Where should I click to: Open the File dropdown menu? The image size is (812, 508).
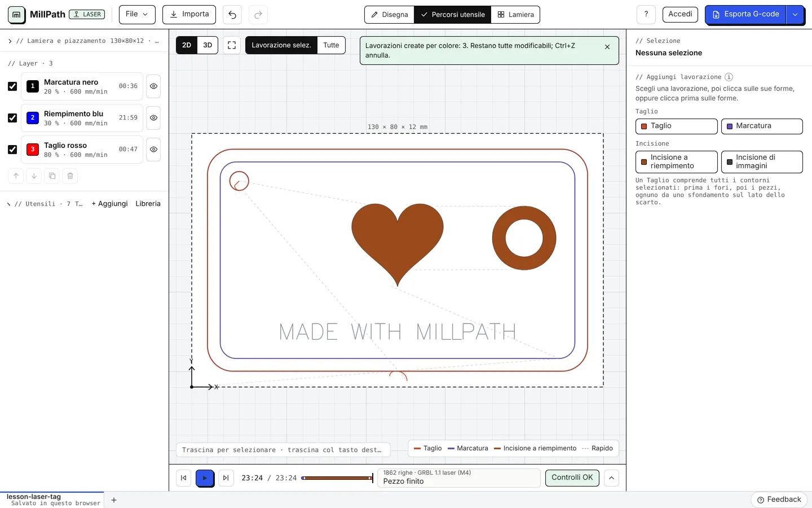[x=137, y=14]
